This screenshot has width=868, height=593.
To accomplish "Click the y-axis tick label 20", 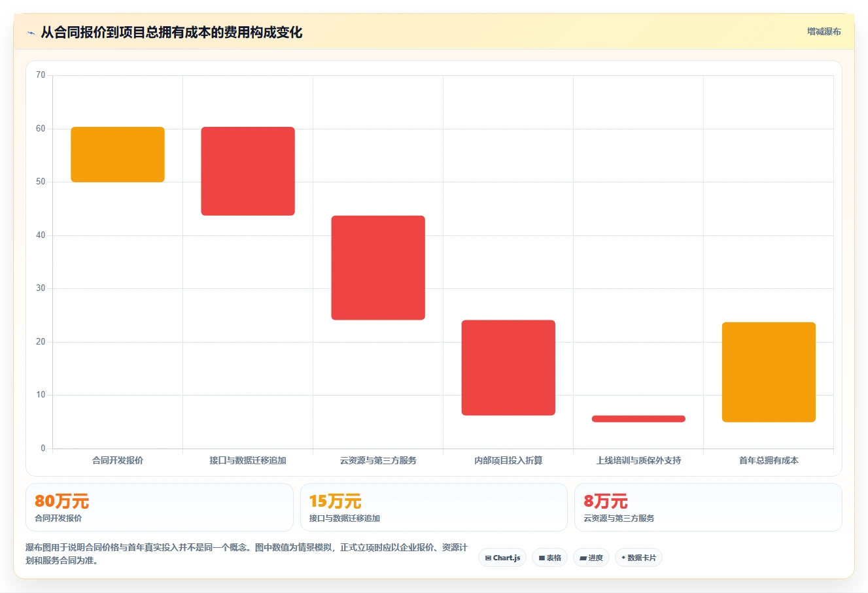I will tap(41, 342).
